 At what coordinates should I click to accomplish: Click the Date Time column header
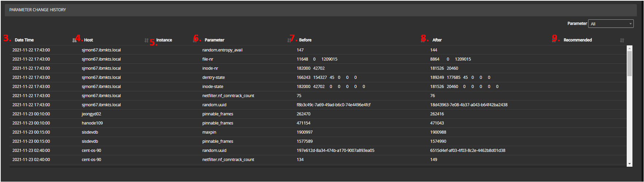pos(24,40)
